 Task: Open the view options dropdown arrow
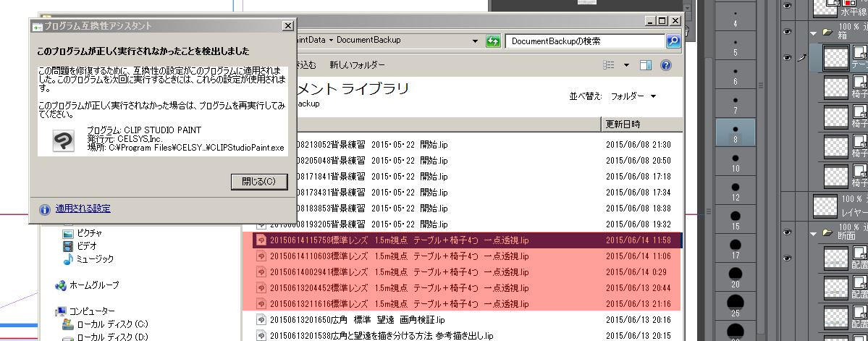click(x=627, y=65)
